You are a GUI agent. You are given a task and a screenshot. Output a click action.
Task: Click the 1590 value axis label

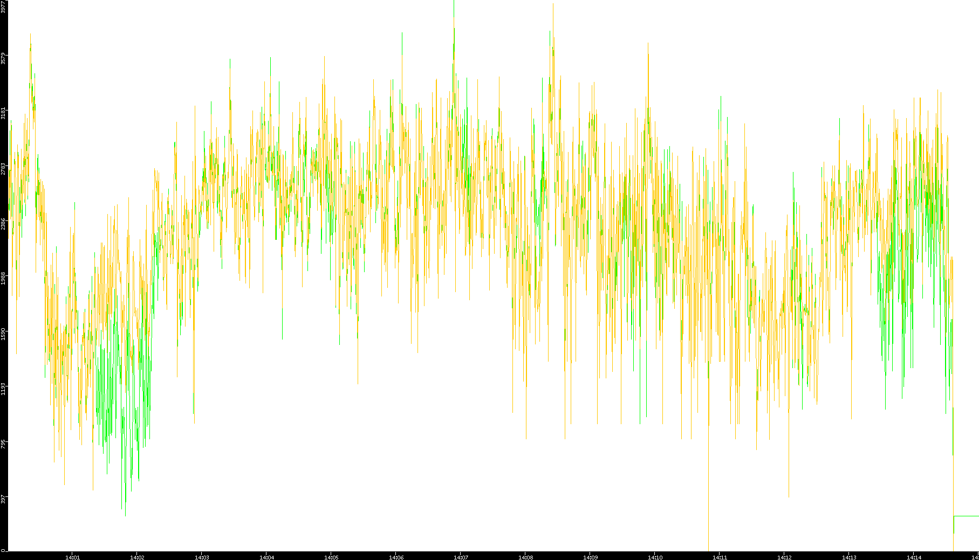3,333
